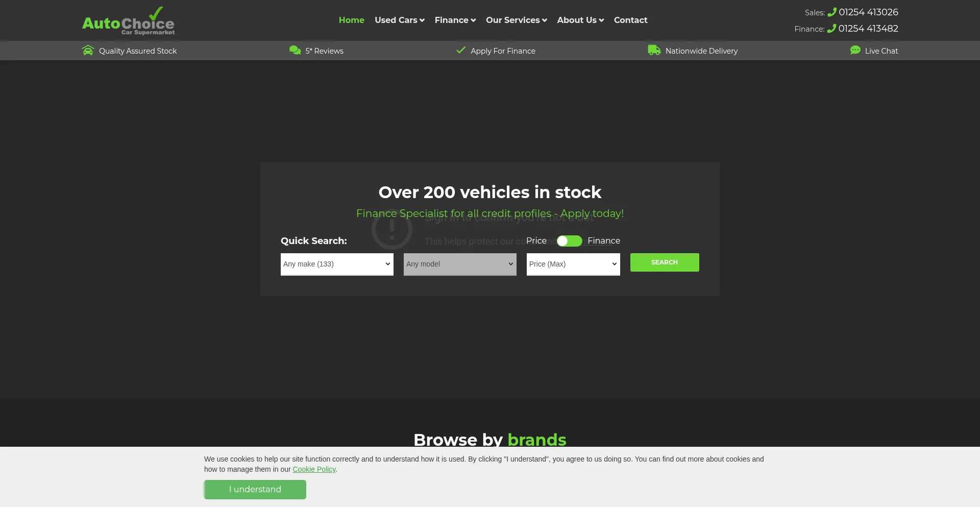Accept cookies with I understand button
Image resolution: width=980 pixels, height=507 pixels.
255,490
